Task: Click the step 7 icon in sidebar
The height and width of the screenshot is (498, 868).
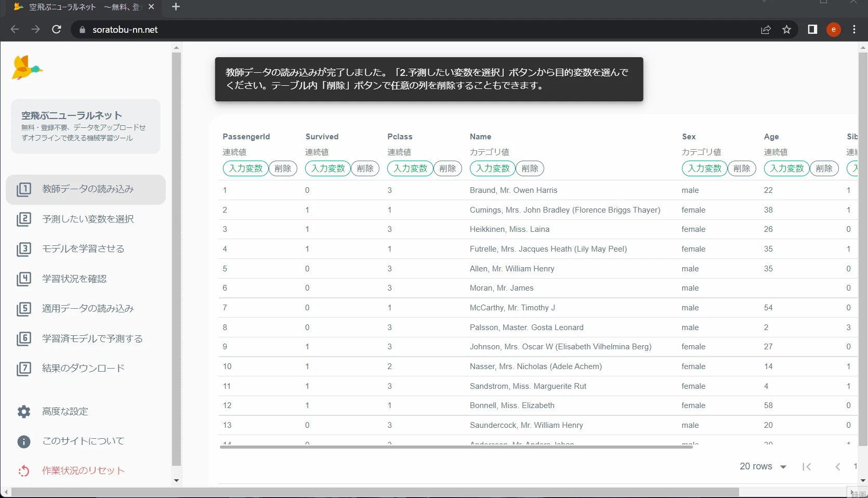Action: pos(24,369)
